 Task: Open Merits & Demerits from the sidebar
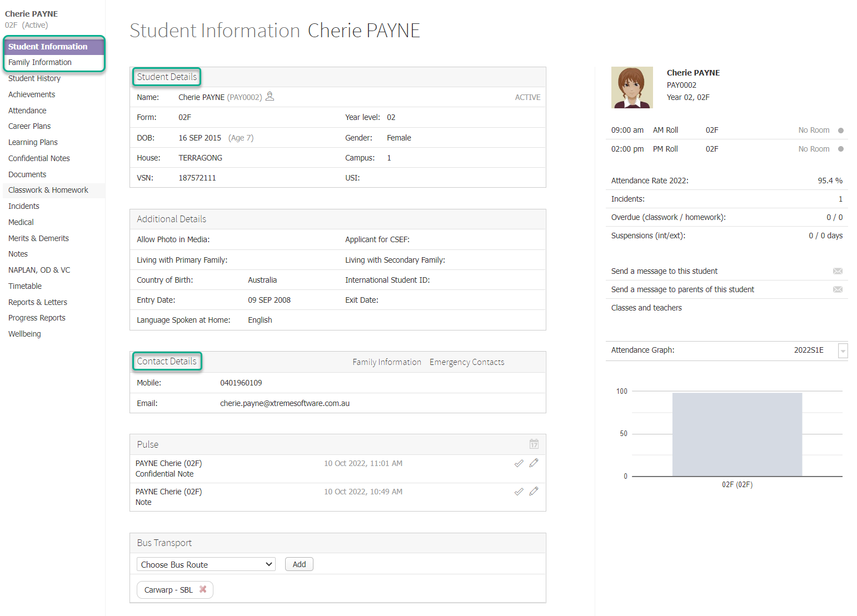click(38, 238)
